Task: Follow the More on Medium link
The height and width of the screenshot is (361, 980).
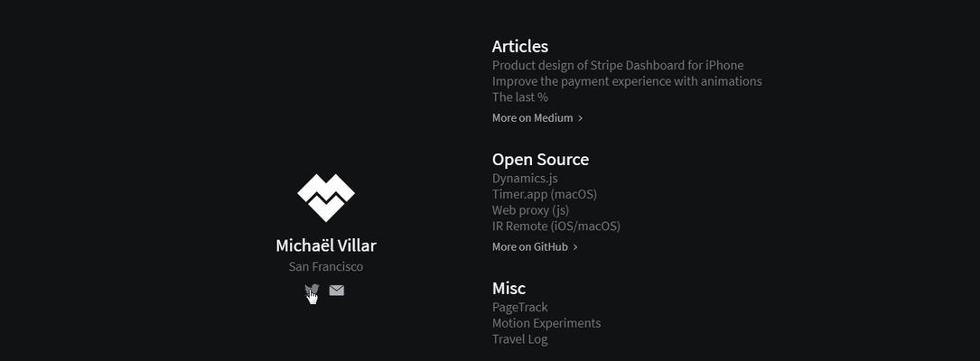Action: click(533, 118)
